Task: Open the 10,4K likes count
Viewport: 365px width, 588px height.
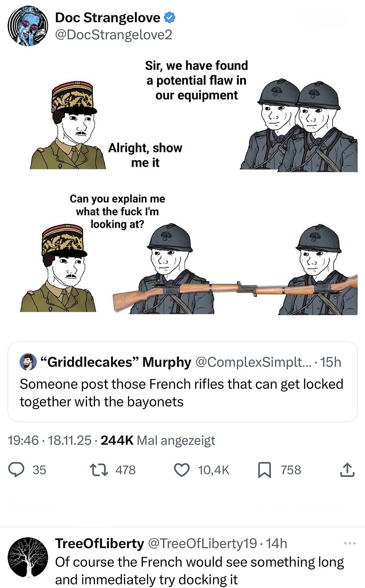Action: click(x=214, y=470)
